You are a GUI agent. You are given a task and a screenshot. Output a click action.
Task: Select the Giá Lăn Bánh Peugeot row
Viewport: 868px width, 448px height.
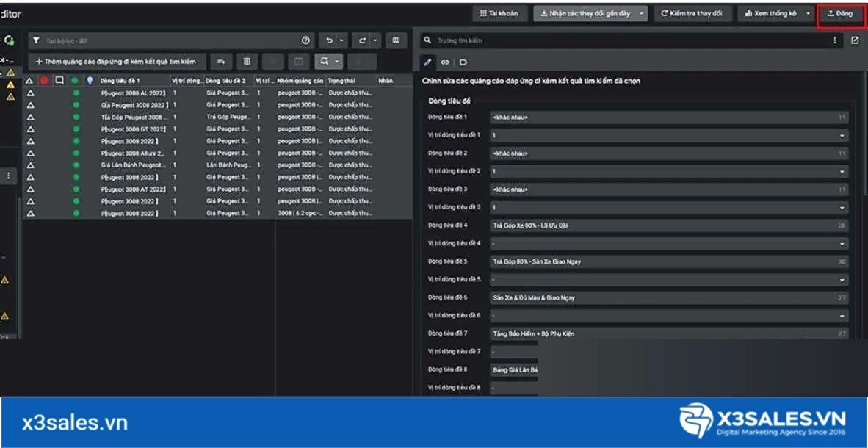click(217, 165)
